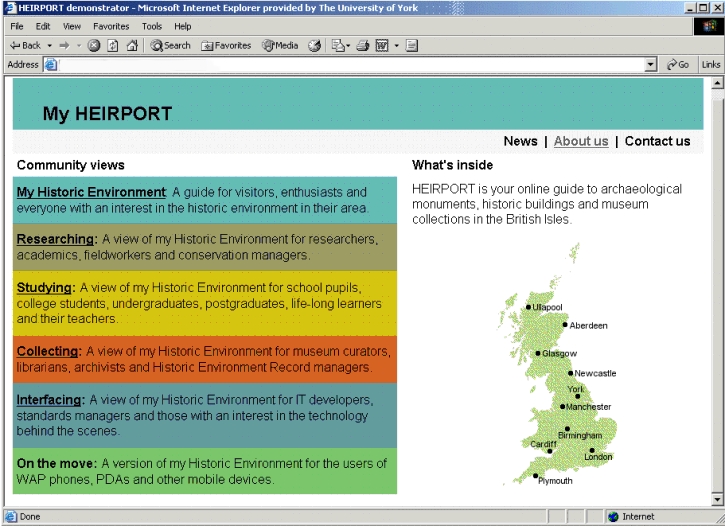This screenshot has height=526, width=725.
Task: Click the Go button
Action: coord(677,65)
